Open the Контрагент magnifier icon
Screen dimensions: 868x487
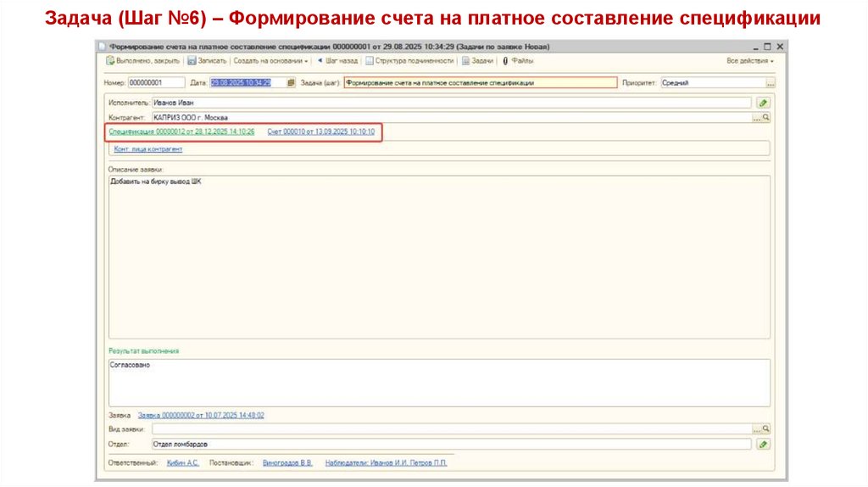click(766, 117)
